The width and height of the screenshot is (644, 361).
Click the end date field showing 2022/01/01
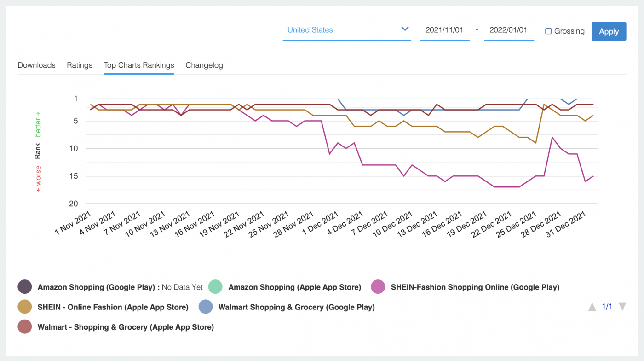pyautogui.click(x=509, y=30)
